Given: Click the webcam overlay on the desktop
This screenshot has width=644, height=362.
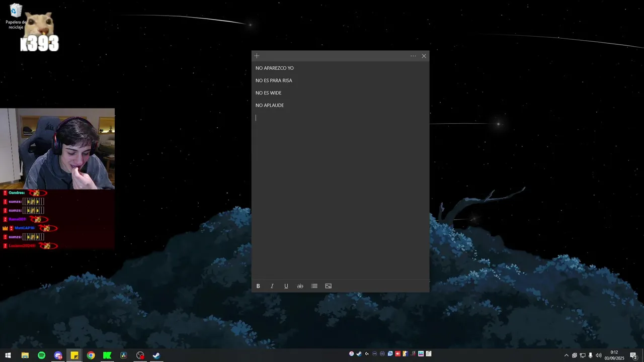Looking at the screenshot, I should pyautogui.click(x=57, y=149).
